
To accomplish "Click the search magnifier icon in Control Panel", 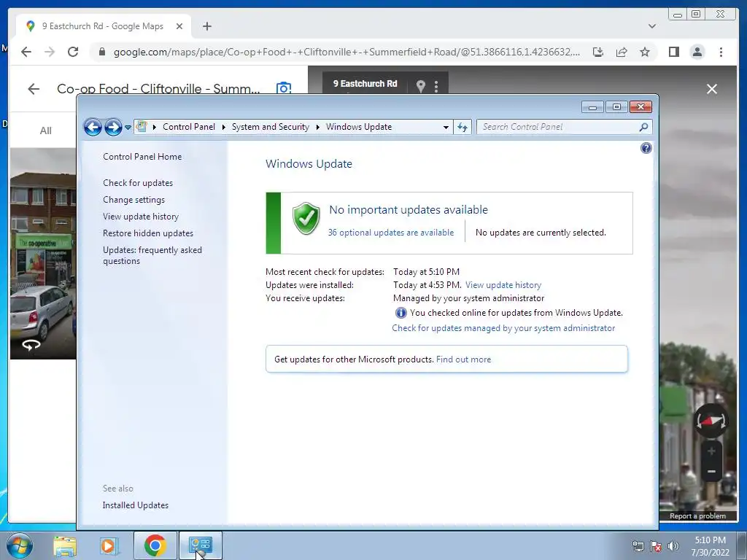I will 643,127.
